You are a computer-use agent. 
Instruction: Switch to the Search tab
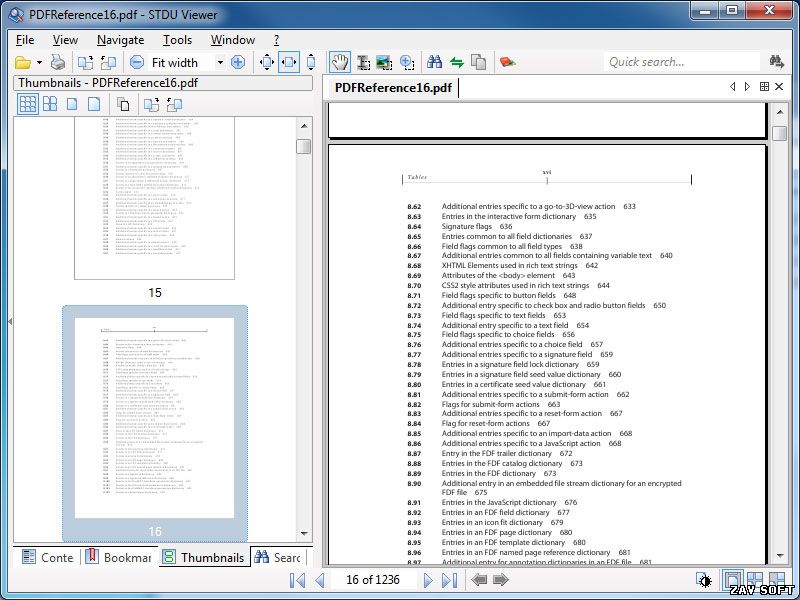[278, 557]
